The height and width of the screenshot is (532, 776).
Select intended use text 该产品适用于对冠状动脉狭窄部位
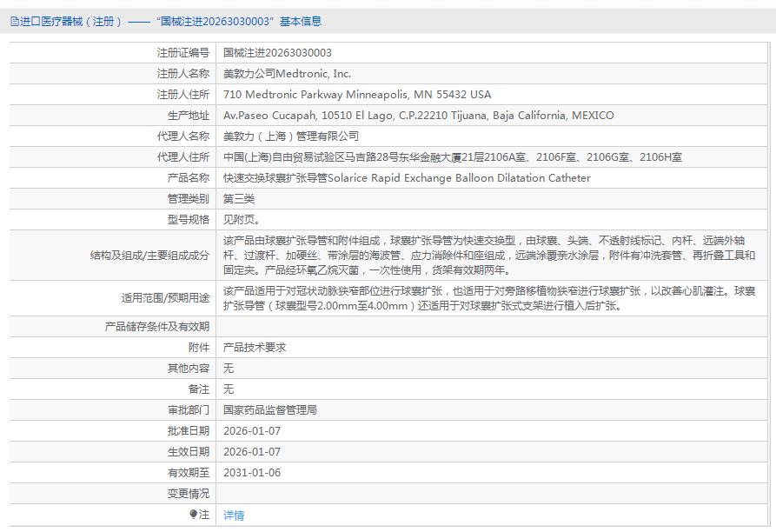[489, 298]
